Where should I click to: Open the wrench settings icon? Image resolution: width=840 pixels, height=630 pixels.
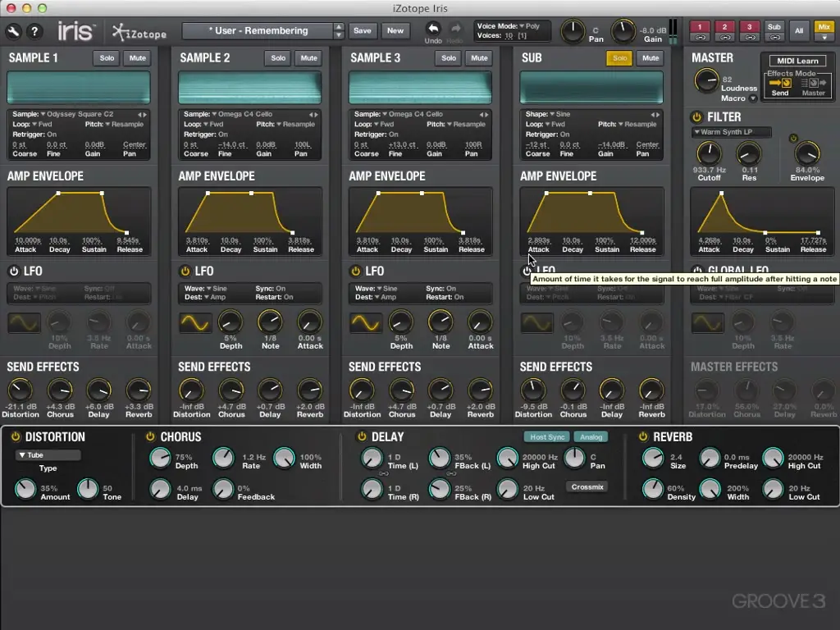point(13,32)
